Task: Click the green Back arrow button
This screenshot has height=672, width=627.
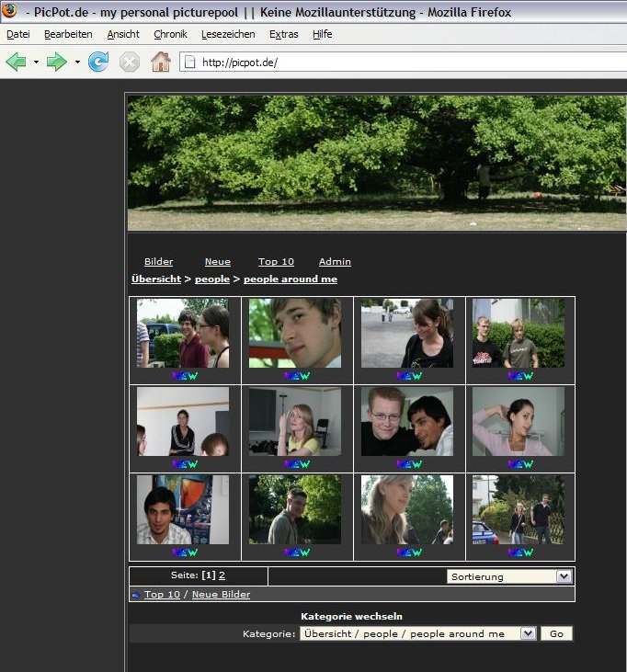Action: pos(17,62)
